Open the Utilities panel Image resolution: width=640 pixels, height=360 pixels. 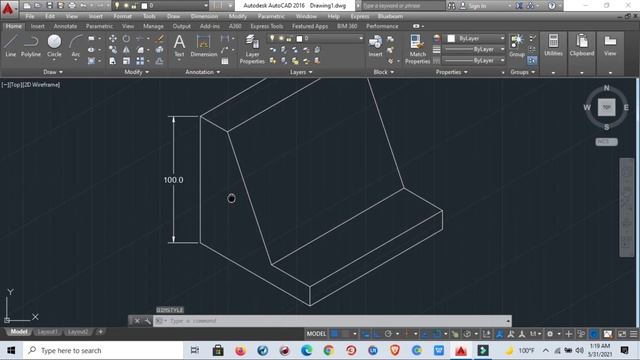click(553, 45)
